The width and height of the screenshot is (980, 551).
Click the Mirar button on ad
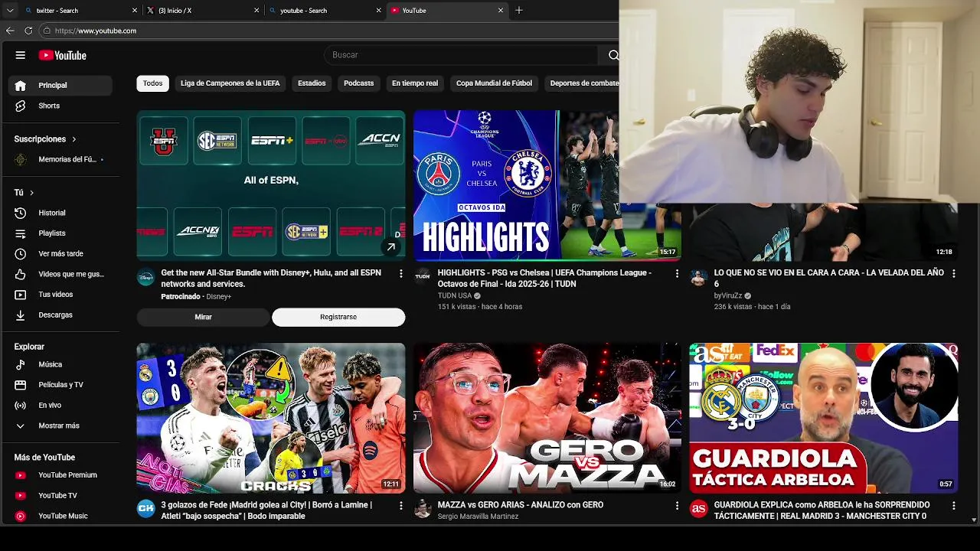[x=203, y=317]
